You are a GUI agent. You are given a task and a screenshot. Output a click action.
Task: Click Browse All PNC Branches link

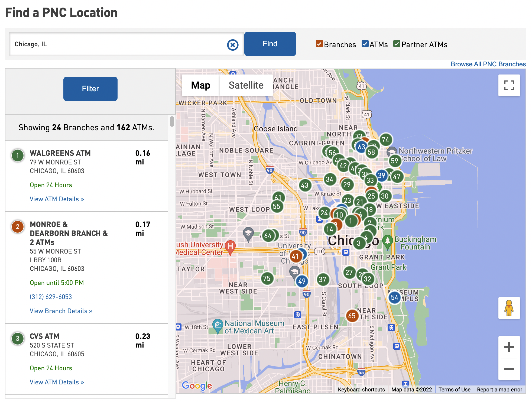point(488,64)
